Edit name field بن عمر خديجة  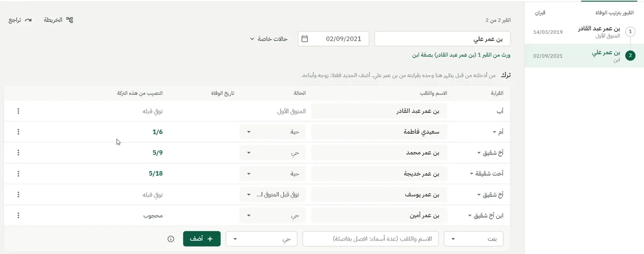(x=379, y=174)
